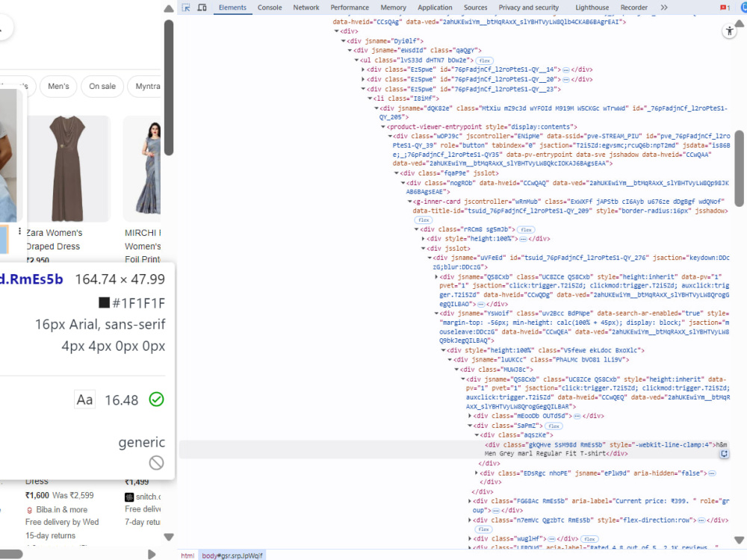Open the Network tab
This screenshot has height=560, width=747.
click(x=306, y=7)
